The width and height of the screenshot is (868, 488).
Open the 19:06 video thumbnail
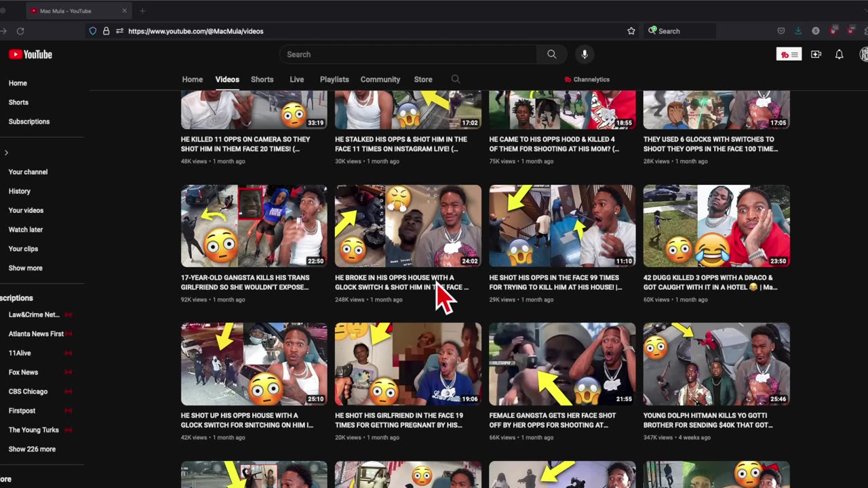tap(408, 364)
